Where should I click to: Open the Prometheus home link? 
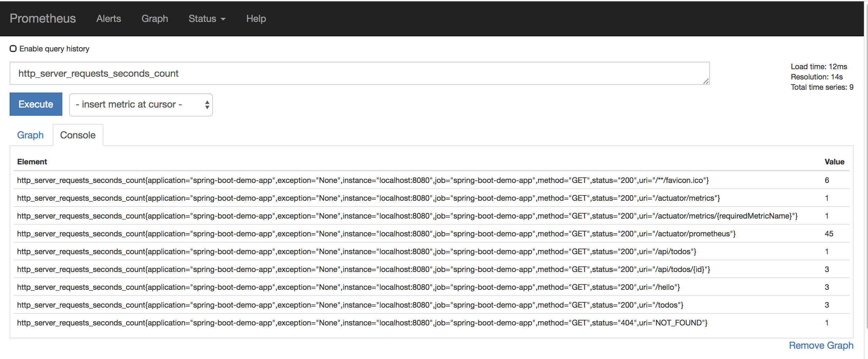(x=43, y=18)
